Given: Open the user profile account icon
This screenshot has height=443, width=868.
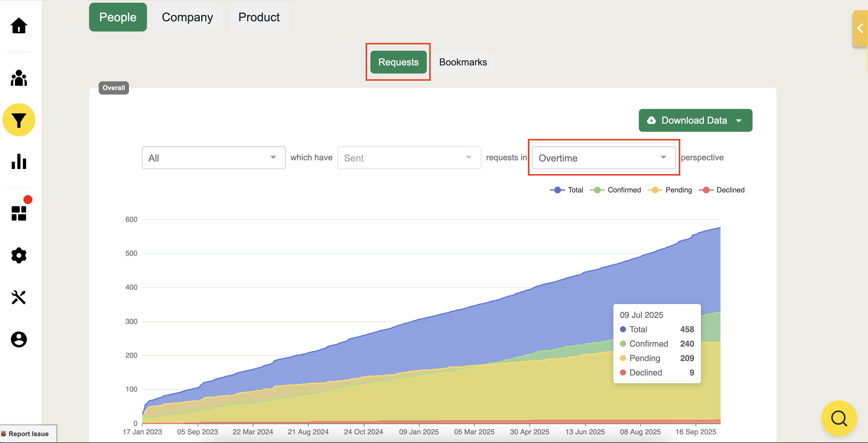Looking at the screenshot, I should coord(19,339).
